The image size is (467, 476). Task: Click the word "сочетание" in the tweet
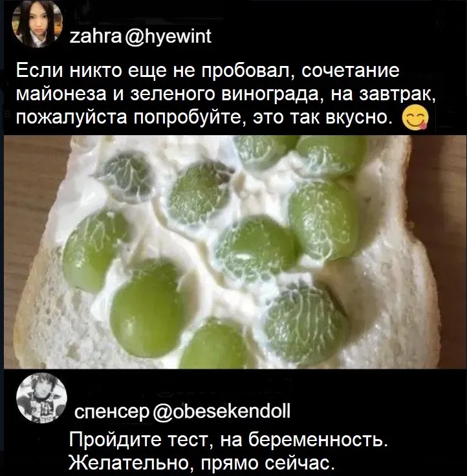pyautogui.click(x=351, y=70)
